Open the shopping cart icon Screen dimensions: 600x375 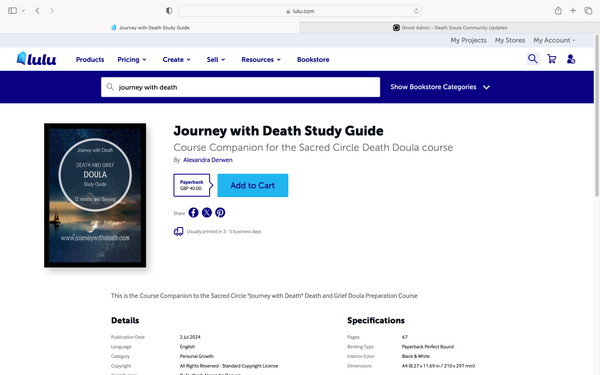(x=551, y=59)
